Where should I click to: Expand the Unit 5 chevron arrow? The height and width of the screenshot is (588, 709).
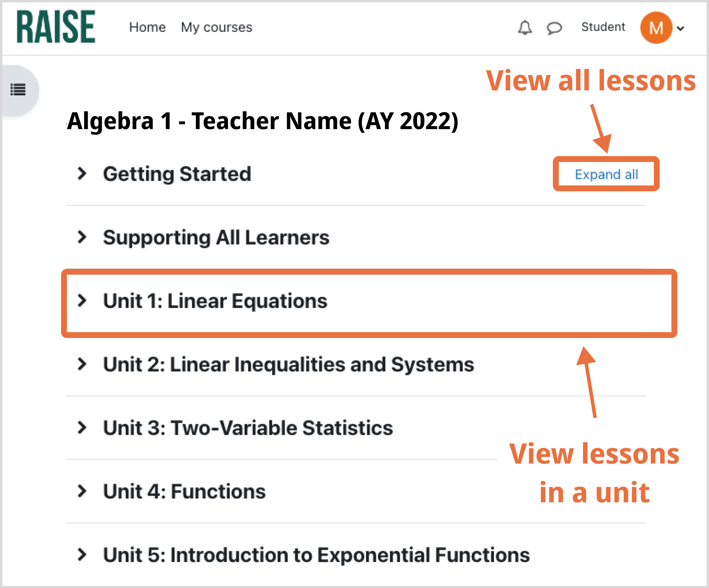click(x=82, y=554)
